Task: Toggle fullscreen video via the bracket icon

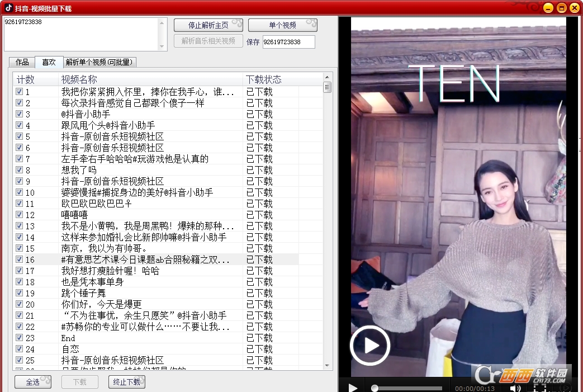Action: tap(540, 388)
